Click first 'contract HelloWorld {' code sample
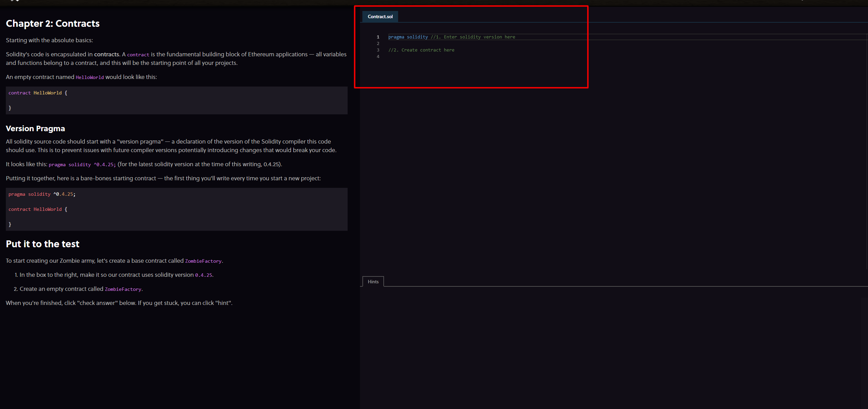This screenshot has width=868, height=409. tap(38, 93)
